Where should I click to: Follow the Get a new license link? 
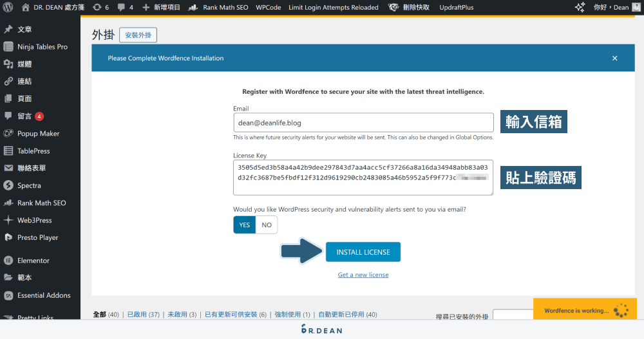363,275
